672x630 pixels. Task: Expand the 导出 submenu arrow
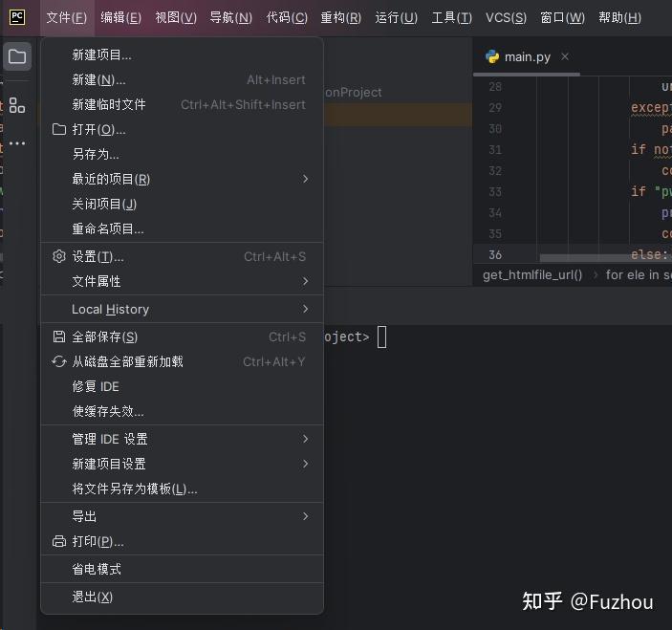(x=305, y=516)
